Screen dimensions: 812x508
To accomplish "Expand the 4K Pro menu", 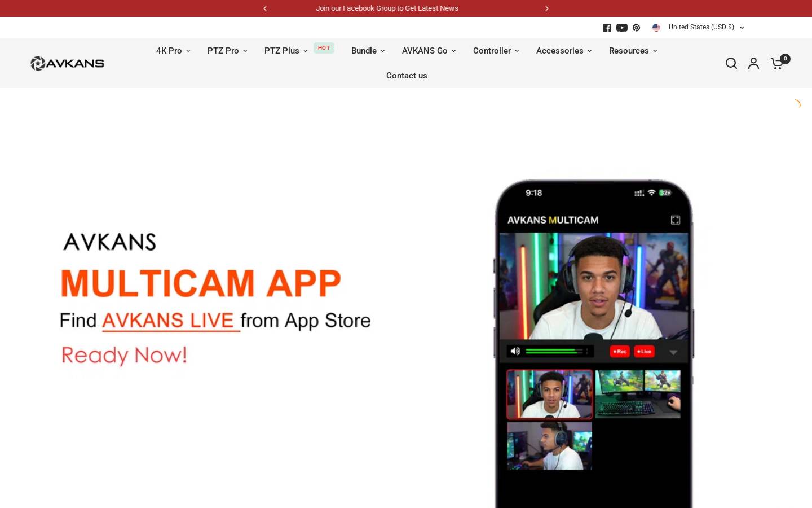I will pos(173,51).
